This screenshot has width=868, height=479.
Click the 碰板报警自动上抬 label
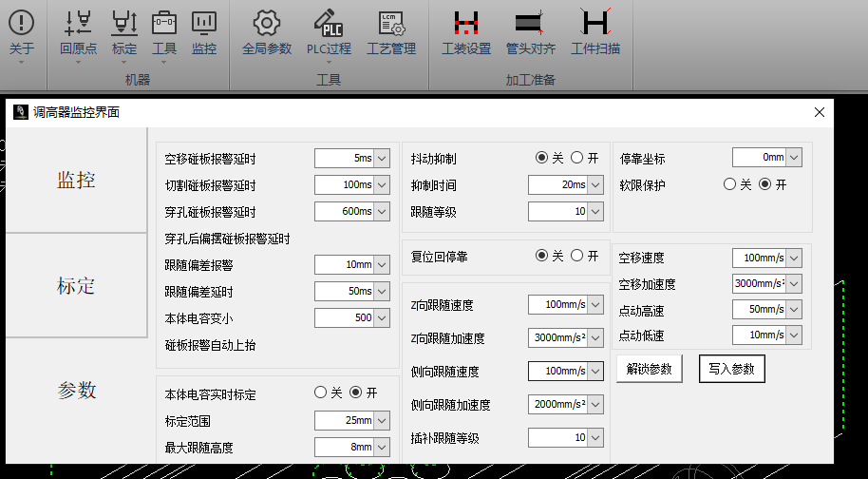coord(211,346)
